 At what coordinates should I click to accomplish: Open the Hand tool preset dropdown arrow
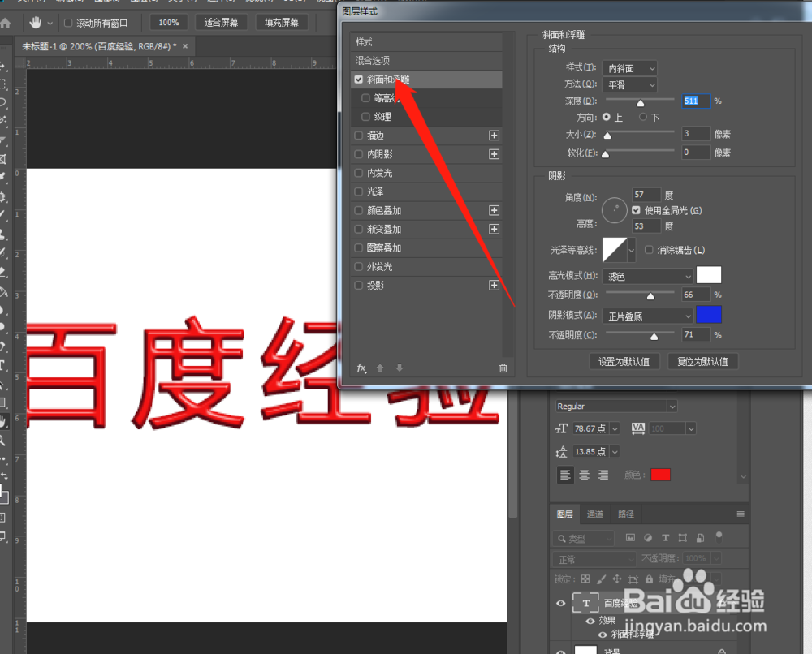click(50, 24)
